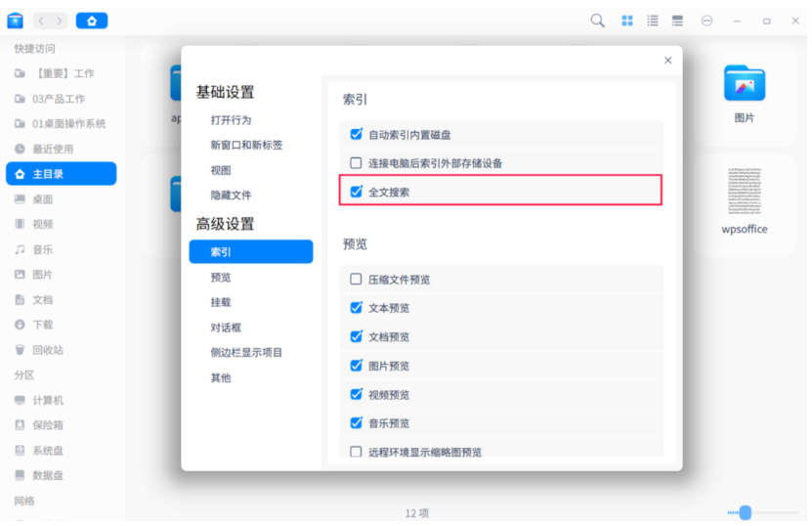Open 【重要】工作 in the sidebar
812x526 pixels.
pyautogui.click(x=62, y=73)
